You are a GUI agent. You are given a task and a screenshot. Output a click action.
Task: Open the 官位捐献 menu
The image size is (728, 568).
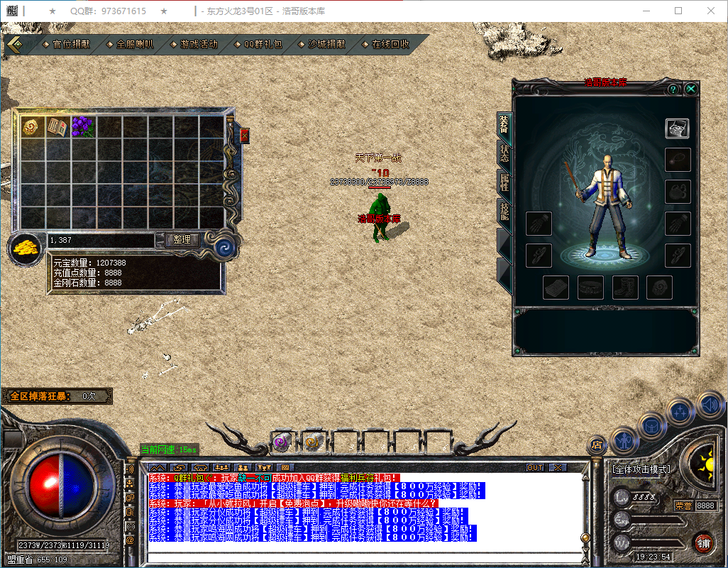[67, 44]
